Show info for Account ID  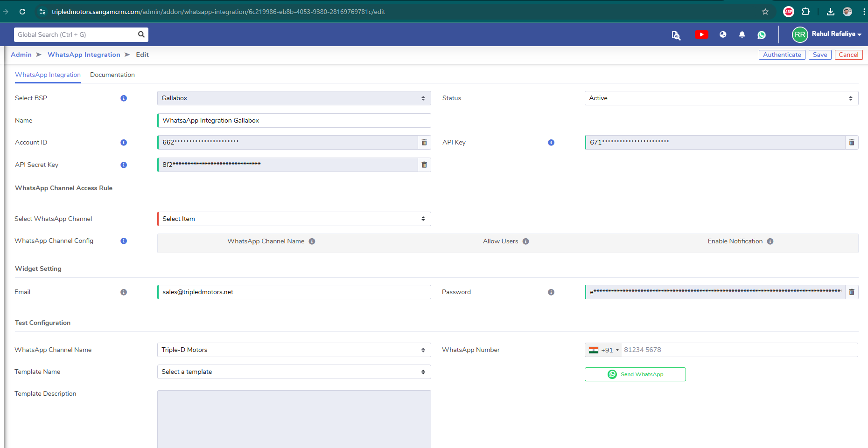tap(124, 143)
